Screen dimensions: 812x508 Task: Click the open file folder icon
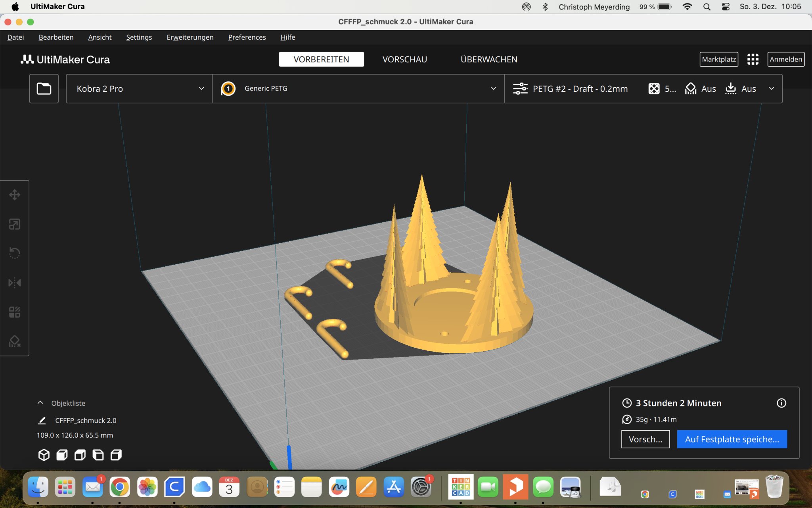click(44, 89)
